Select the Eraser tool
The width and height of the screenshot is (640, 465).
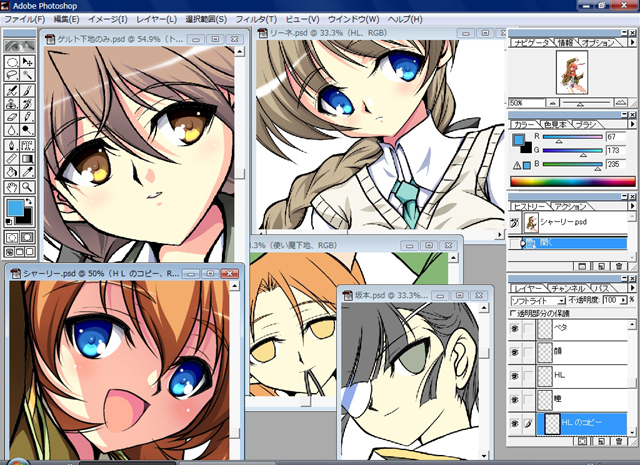coord(12,117)
